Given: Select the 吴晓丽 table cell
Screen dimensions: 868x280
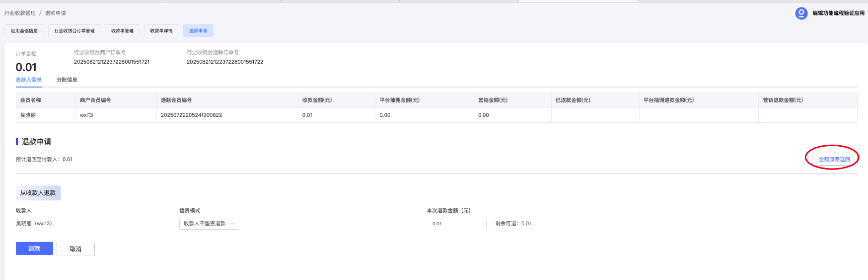Looking at the screenshot, I should point(28,115).
